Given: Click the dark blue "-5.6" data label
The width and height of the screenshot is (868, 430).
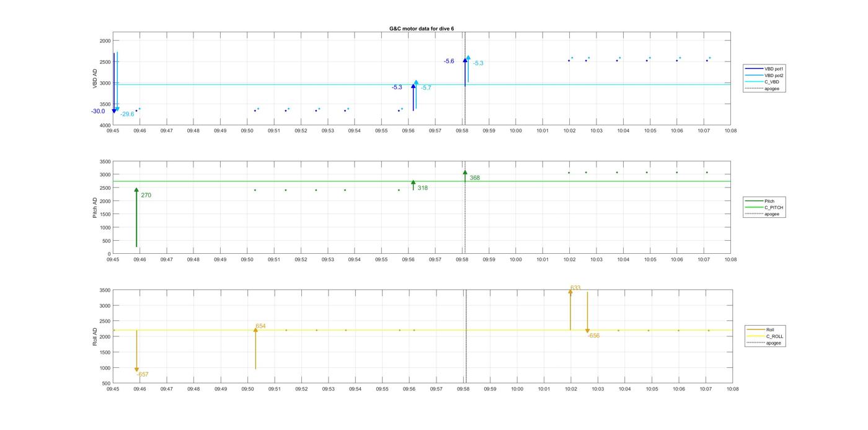Looking at the screenshot, I should [x=449, y=61].
